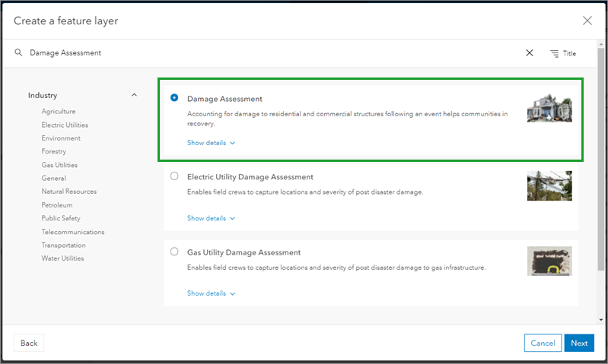Image resolution: width=608 pixels, height=364 pixels.
Task: Filter by Gas Utilities industry
Action: [x=59, y=165]
